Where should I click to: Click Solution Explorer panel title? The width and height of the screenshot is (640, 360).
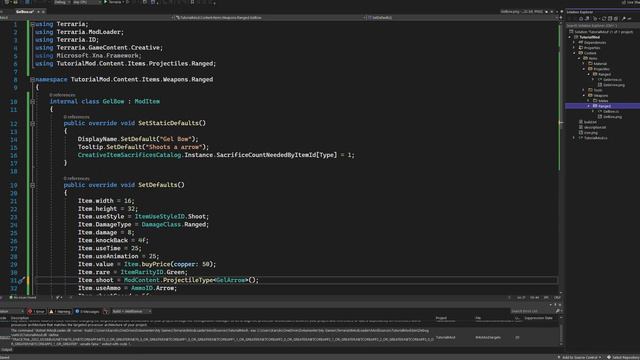coord(580,12)
